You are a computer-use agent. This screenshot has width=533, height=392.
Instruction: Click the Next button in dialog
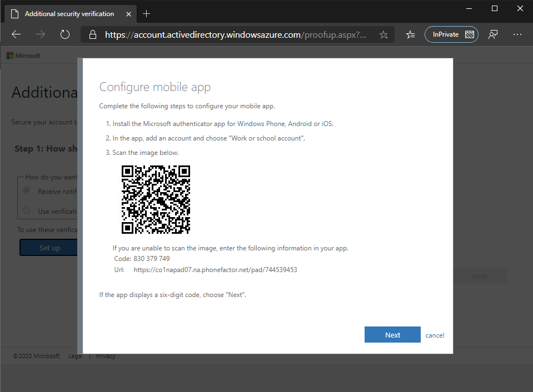[392, 335]
